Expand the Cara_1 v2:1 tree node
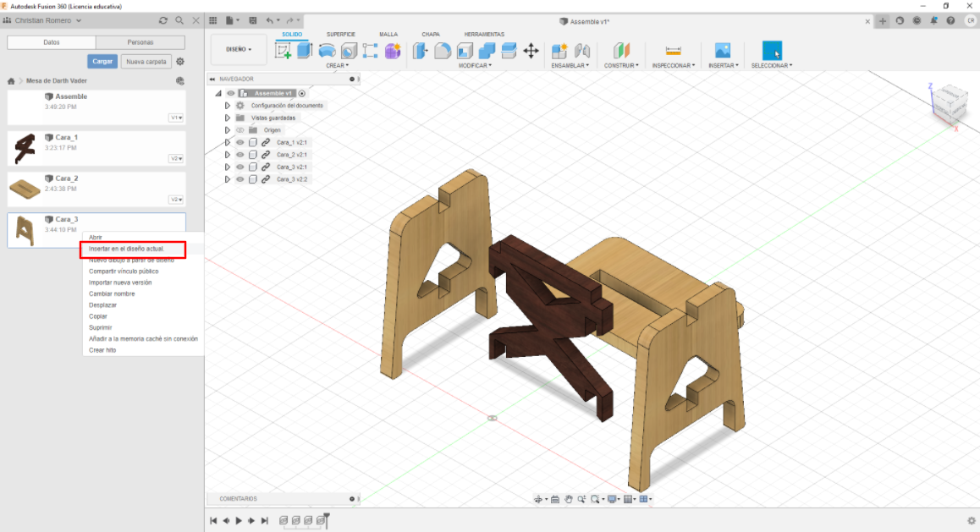Image resolution: width=980 pixels, height=532 pixels. tap(228, 142)
